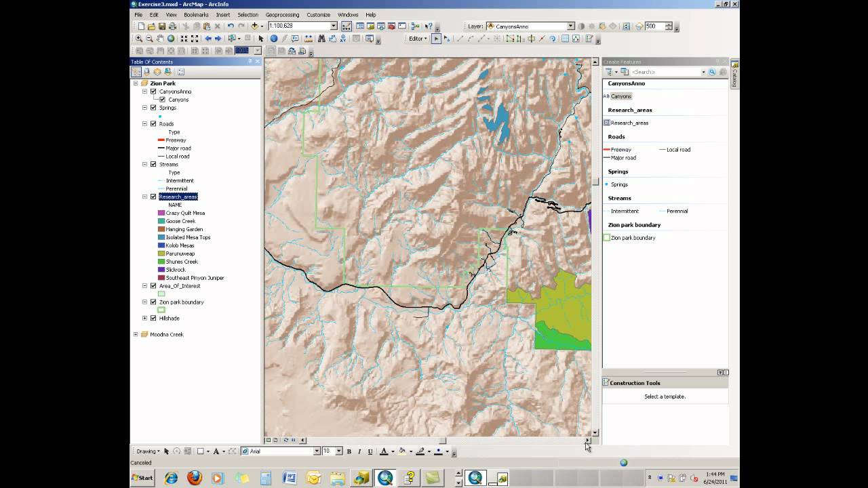Open Firefox from the taskbar
868x488 pixels.
(x=195, y=478)
